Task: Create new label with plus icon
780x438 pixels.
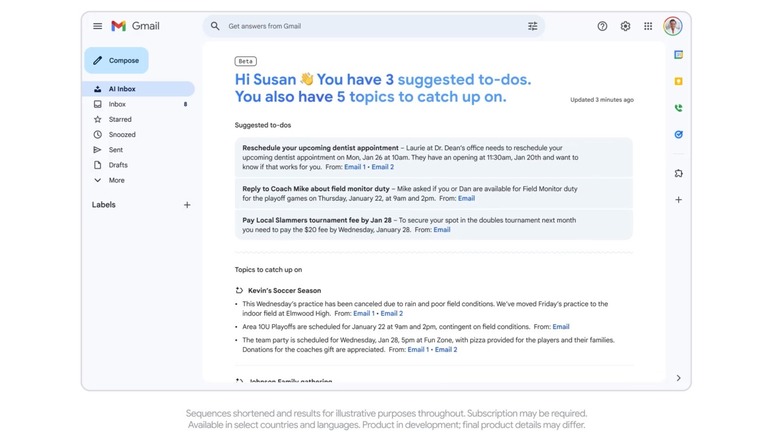Action: tap(187, 205)
